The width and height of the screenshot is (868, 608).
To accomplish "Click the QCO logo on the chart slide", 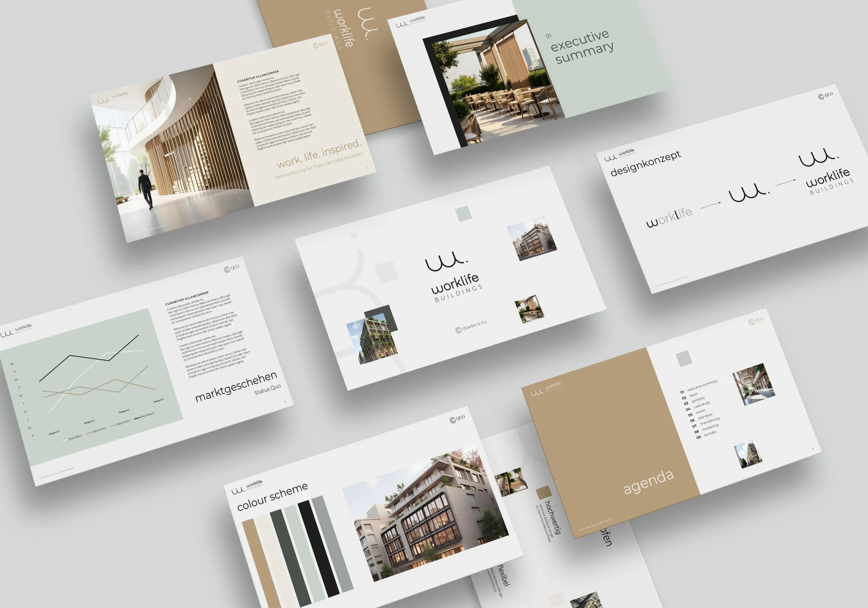I will tap(232, 269).
